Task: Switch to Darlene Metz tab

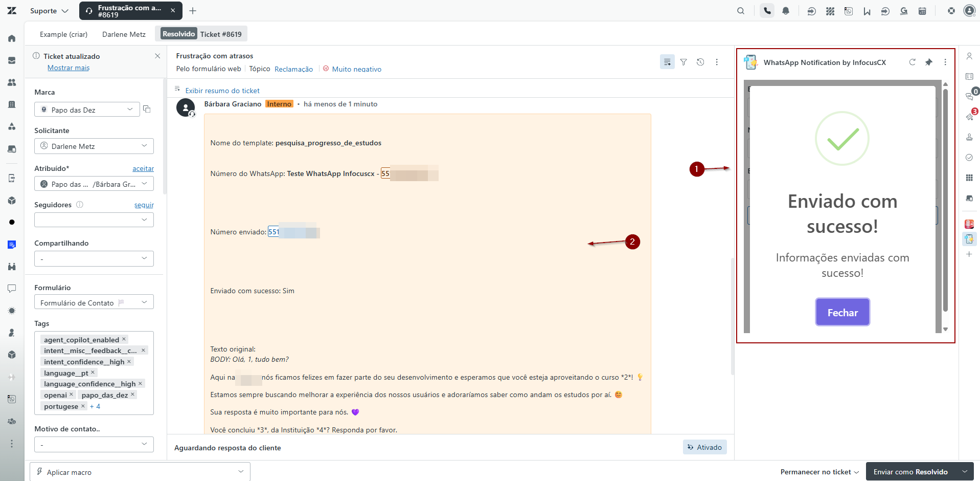Action: (124, 34)
